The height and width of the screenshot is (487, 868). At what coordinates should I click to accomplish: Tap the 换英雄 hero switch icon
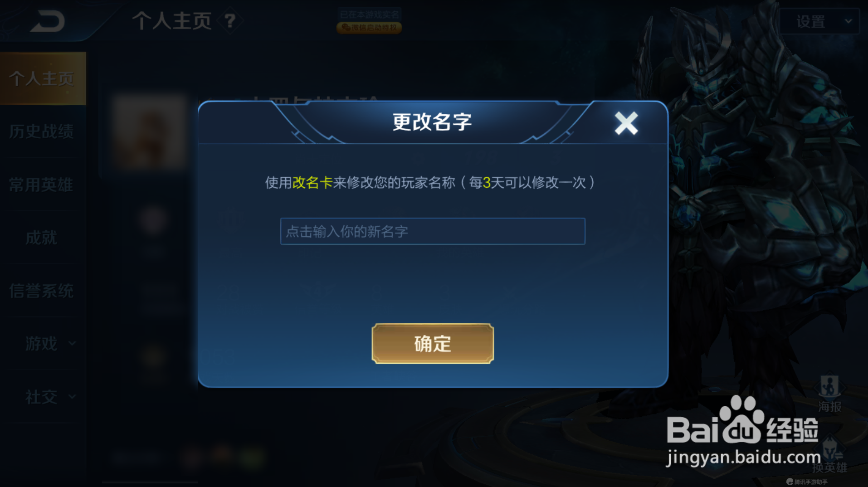[x=829, y=454]
